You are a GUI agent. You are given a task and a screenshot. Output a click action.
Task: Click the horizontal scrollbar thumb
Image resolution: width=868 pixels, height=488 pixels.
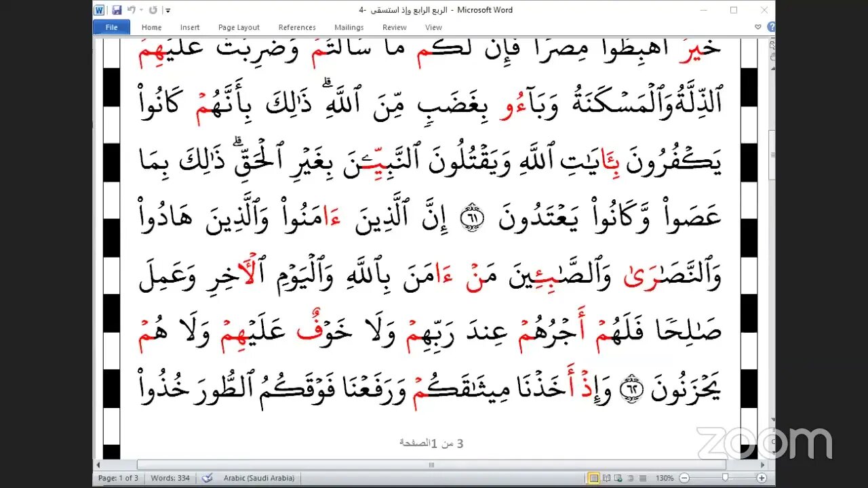(431, 465)
